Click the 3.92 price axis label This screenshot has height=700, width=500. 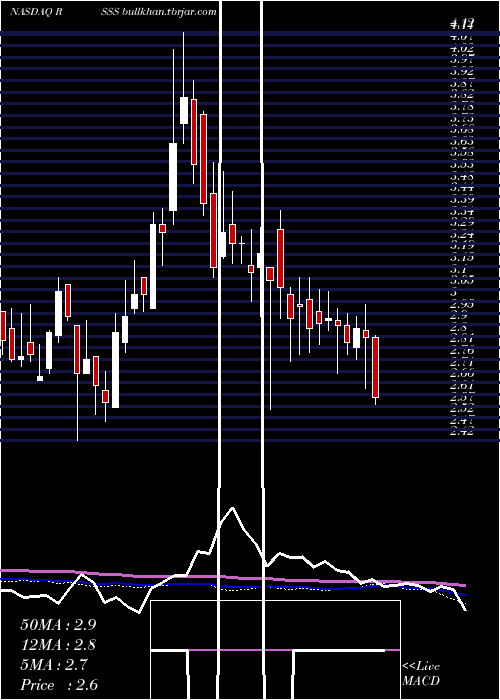point(462,71)
